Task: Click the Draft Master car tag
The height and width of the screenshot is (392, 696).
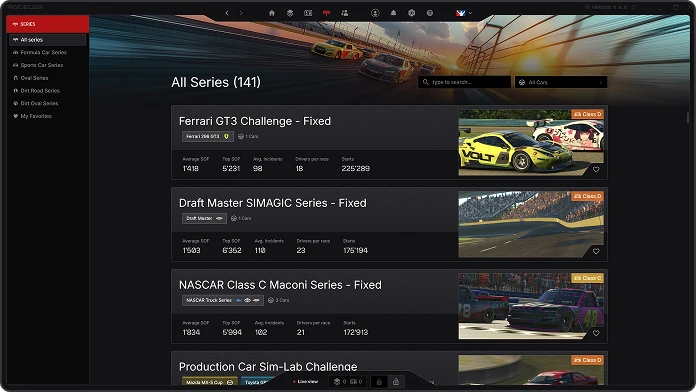Action: click(x=204, y=218)
